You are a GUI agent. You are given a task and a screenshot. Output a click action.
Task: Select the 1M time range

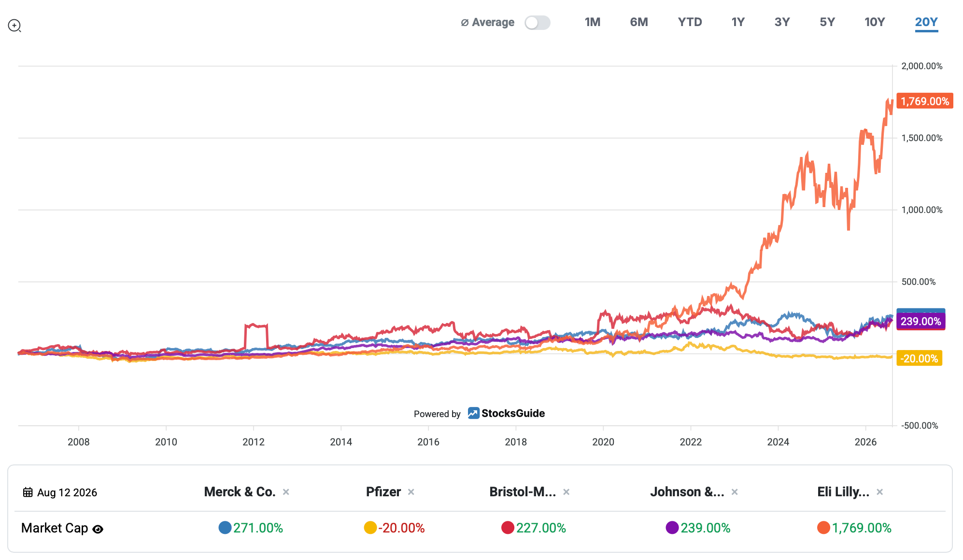pos(593,22)
